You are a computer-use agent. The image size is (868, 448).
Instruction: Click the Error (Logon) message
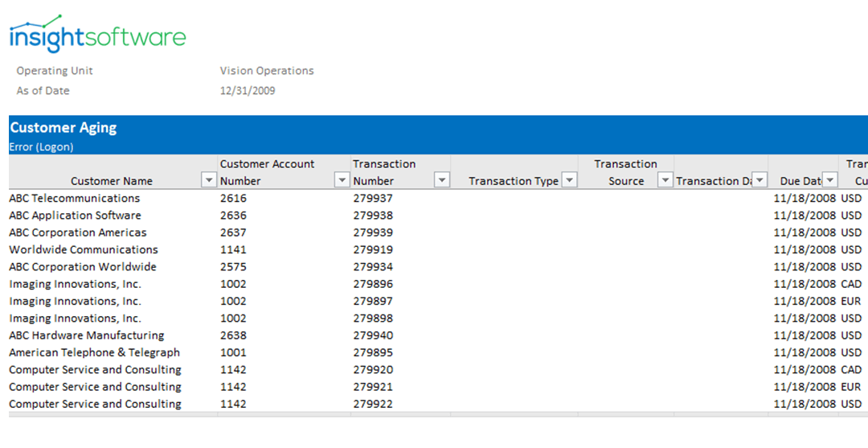(x=42, y=147)
